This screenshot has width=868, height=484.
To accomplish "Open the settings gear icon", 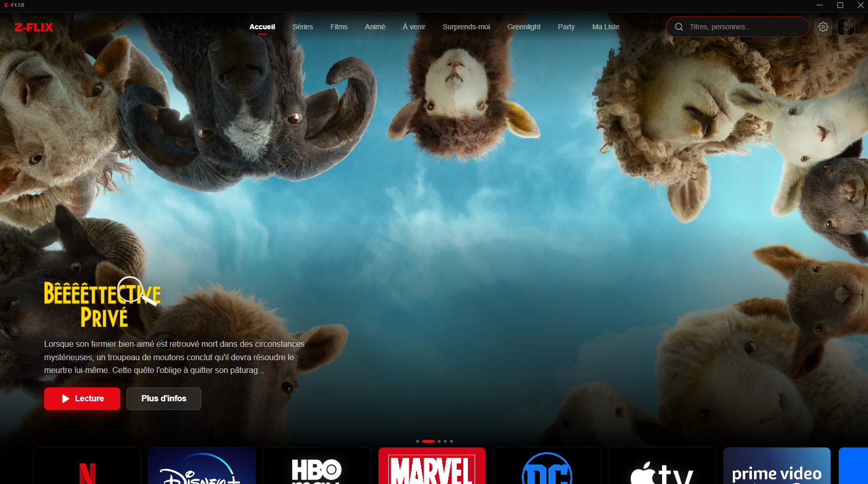I will pos(823,27).
